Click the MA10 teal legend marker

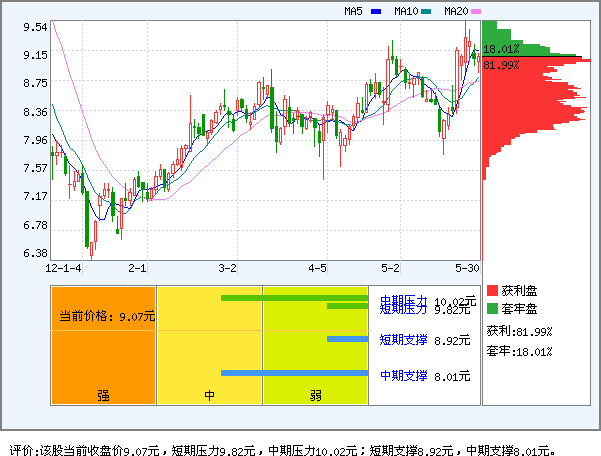point(427,12)
